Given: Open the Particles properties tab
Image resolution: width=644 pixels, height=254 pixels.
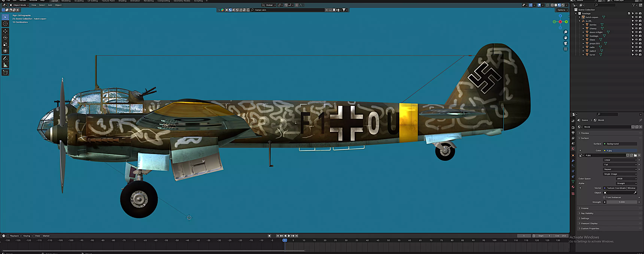Looking at the screenshot, I should (x=573, y=166).
